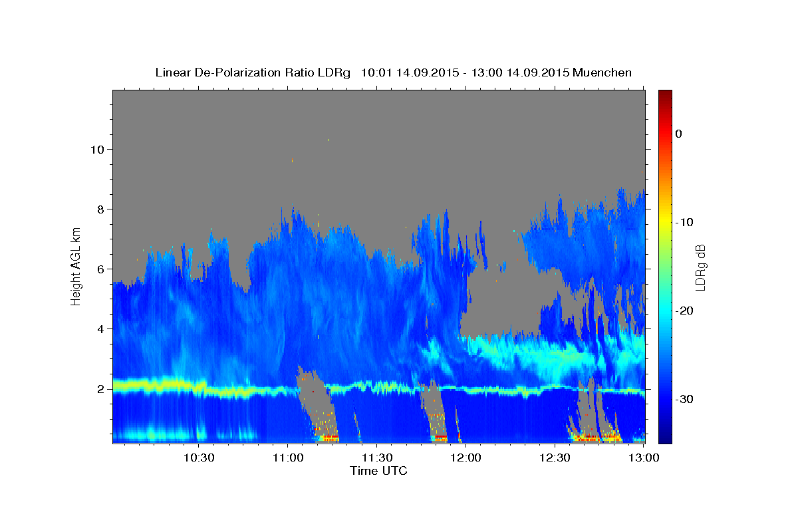Select the 11:30 time tick label
This screenshot has width=798, height=532.
[x=376, y=458]
